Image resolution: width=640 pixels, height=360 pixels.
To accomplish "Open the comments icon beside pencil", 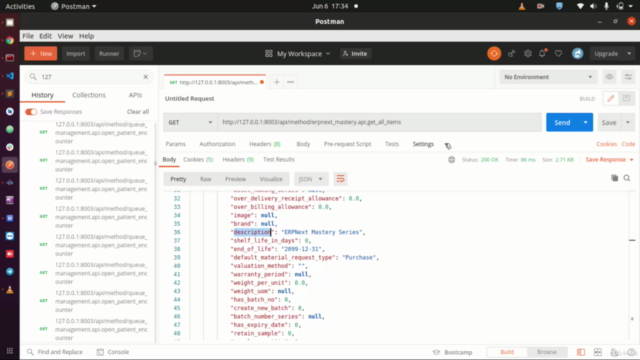I will coord(627,98).
